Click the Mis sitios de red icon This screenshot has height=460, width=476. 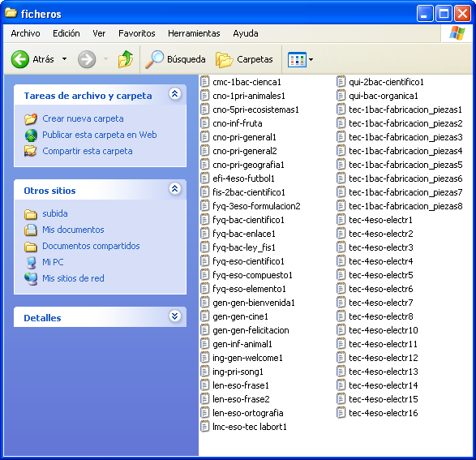[x=31, y=278]
